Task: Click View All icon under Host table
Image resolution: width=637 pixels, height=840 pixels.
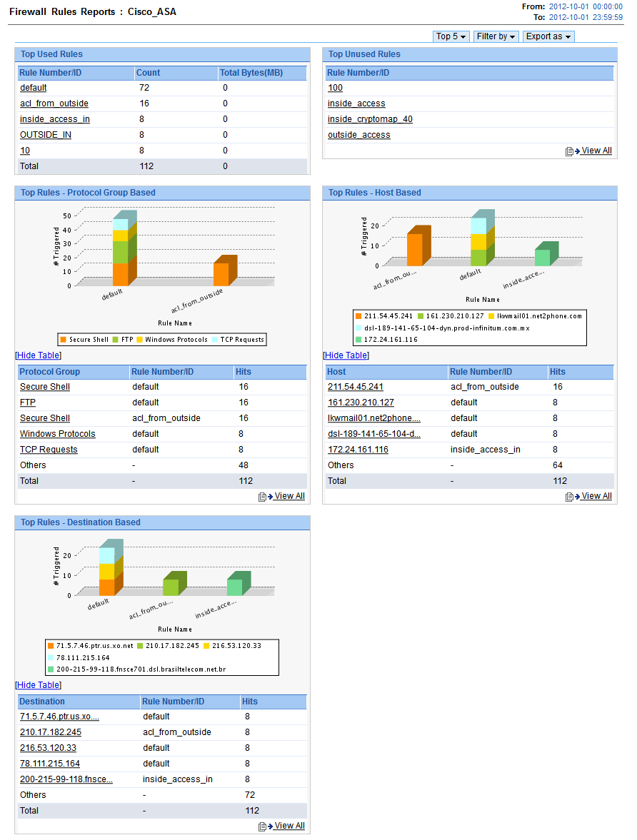Action: (x=572, y=497)
